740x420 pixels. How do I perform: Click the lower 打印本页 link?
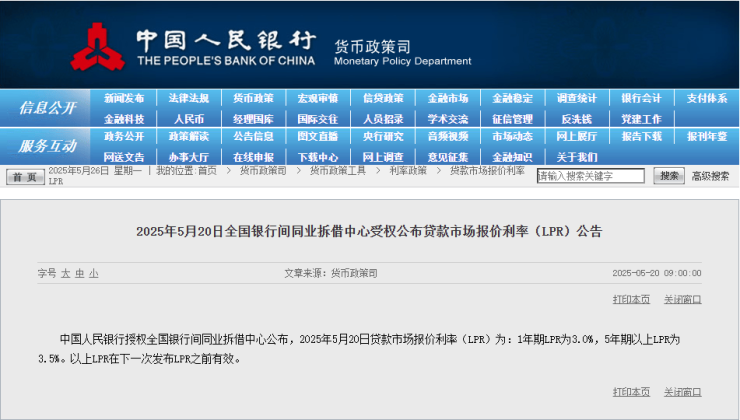(631, 392)
